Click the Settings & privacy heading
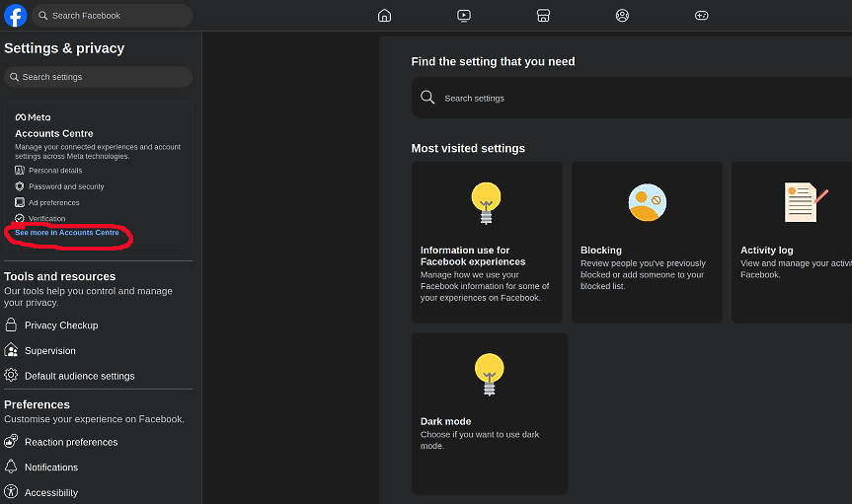 point(64,48)
